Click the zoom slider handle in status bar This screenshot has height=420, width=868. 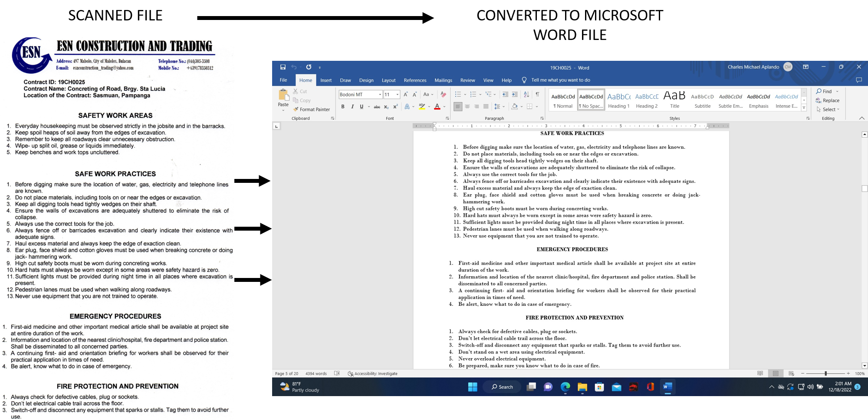click(825, 374)
